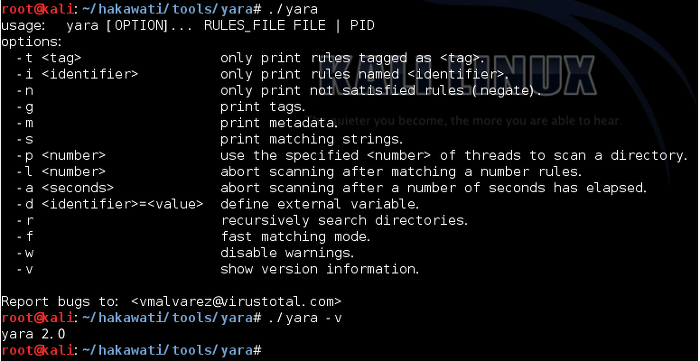This screenshot has width=700, height=361.
Task: Click the 'yara 2.0' version output
Action: pos(33,334)
